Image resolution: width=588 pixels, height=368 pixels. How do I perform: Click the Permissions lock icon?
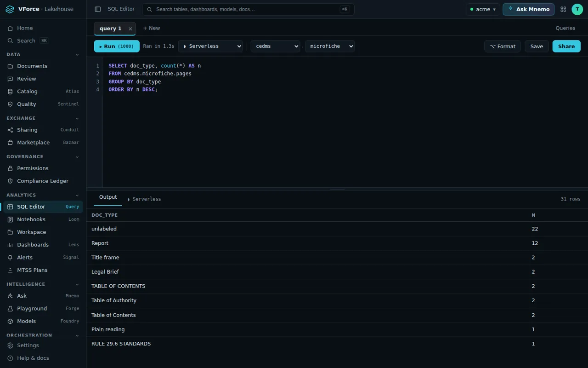tap(10, 168)
